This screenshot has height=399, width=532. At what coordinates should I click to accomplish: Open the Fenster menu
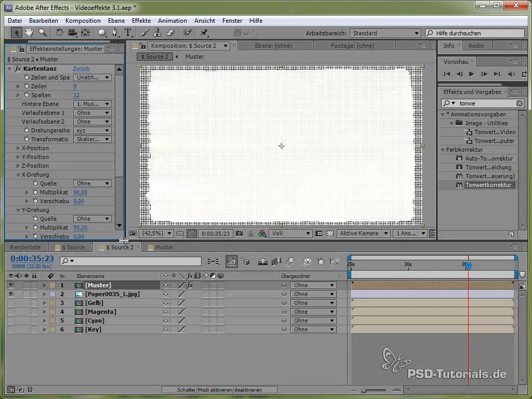coord(232,21)
